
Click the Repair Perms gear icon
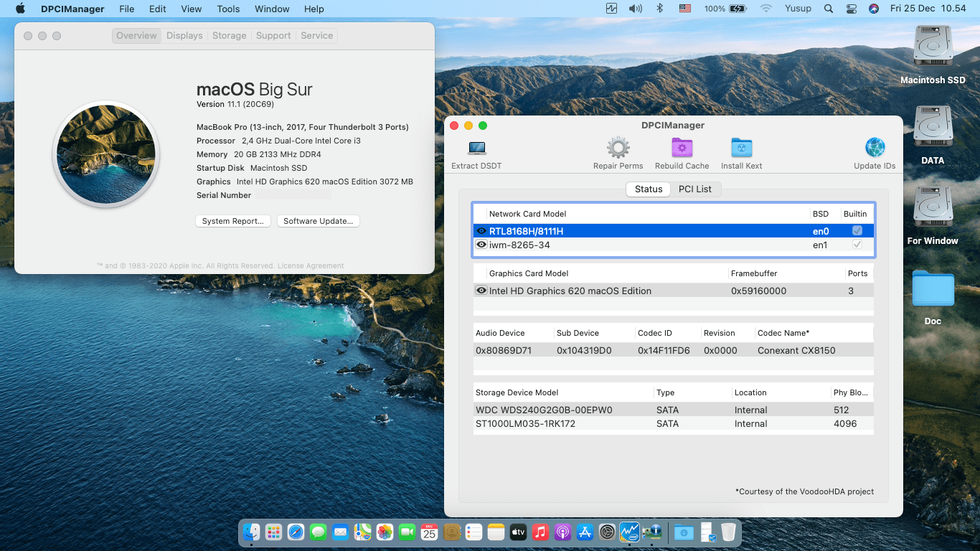coord(618,147)
